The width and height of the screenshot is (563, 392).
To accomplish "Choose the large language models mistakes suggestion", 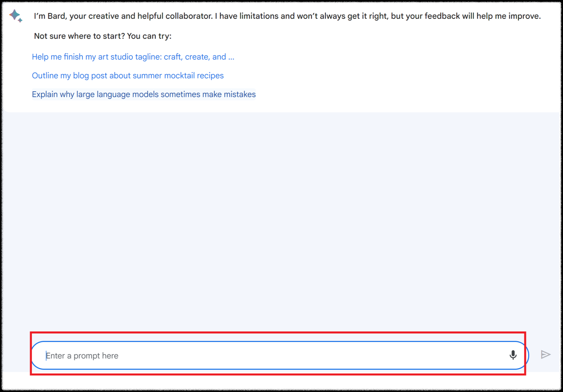I will point(144,94).
